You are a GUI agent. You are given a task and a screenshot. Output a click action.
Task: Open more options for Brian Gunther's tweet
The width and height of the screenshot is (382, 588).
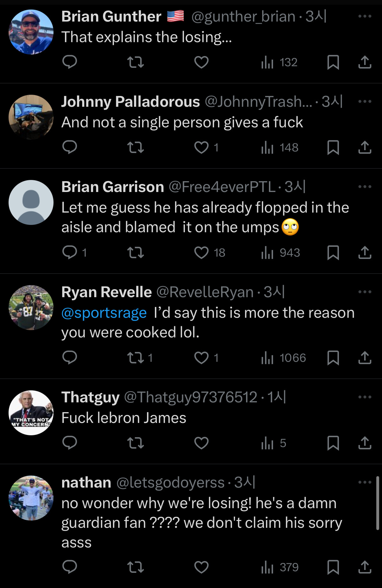click(x=365, y=16)
